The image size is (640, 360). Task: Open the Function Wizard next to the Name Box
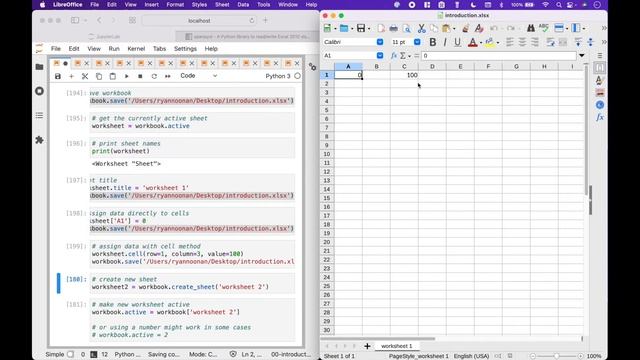(393, 56)
